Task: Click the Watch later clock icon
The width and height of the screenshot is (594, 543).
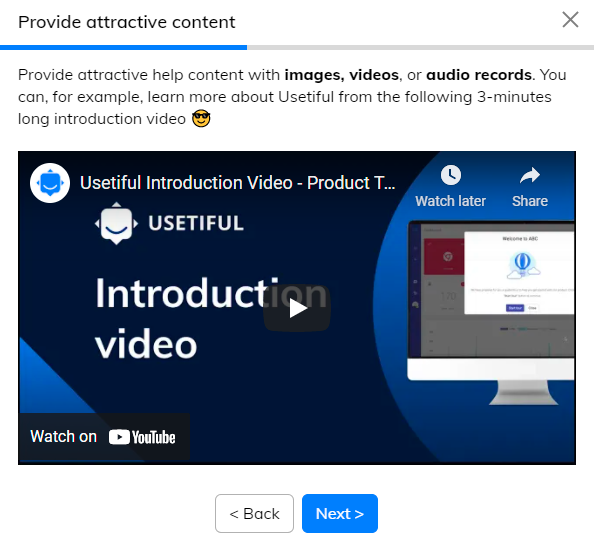Action: [x=450, y=175]
